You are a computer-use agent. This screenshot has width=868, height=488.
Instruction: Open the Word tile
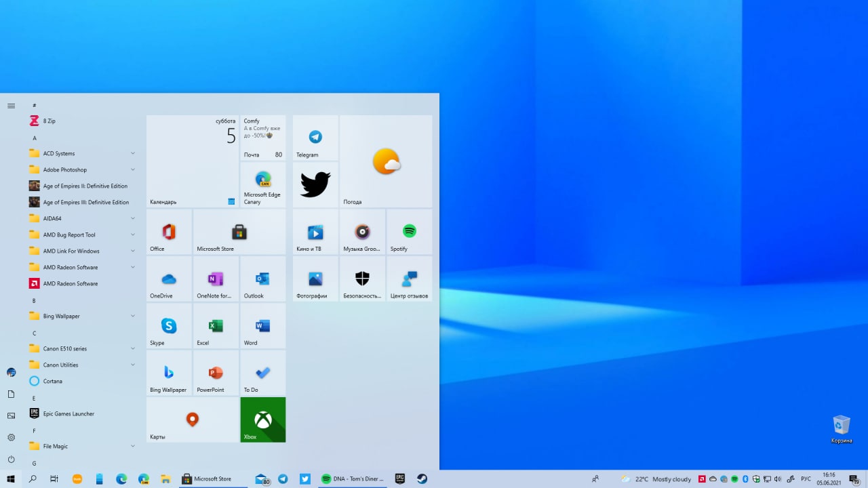(263, 326)
